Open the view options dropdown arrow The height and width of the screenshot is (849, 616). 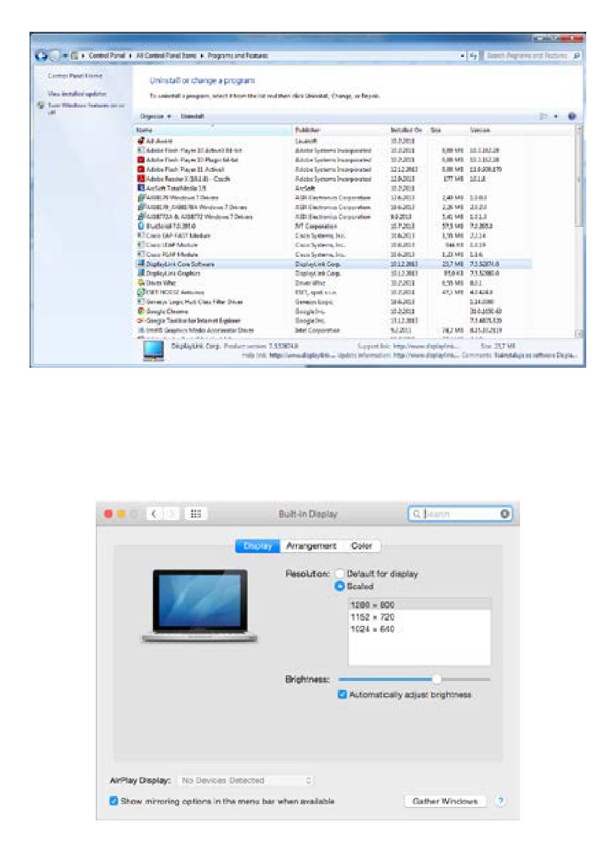(x=556, y=117)
